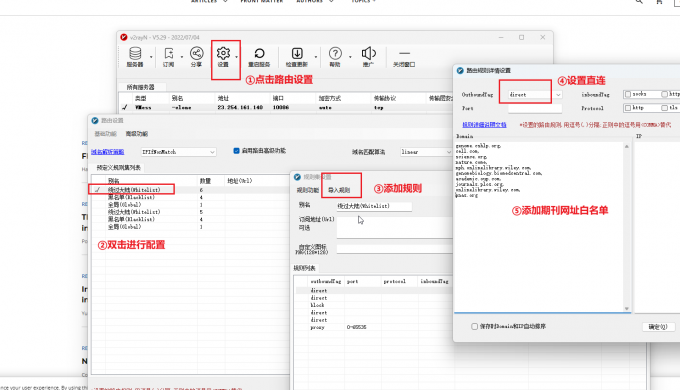Click the 关闭窗口 close-window toolbar icon

pos(404,57)
